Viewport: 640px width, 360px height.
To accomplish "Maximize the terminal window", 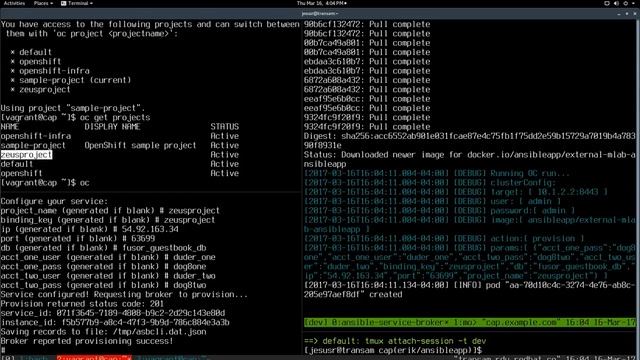I will pyautogui.click(x=627, y=13).
